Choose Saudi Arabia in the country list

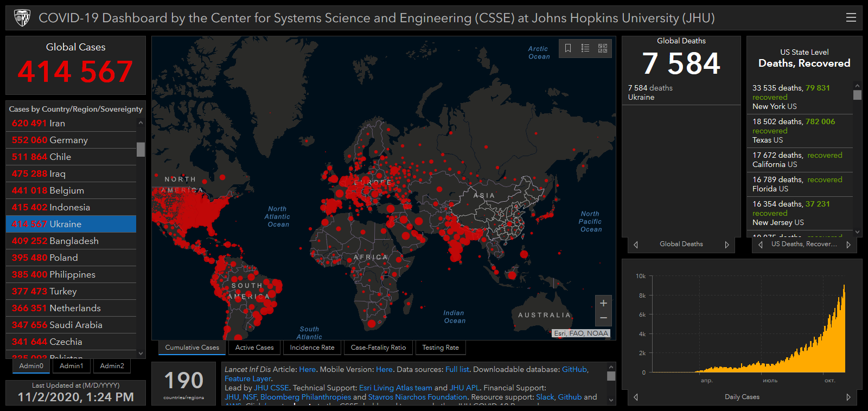[x=71, y=325]
